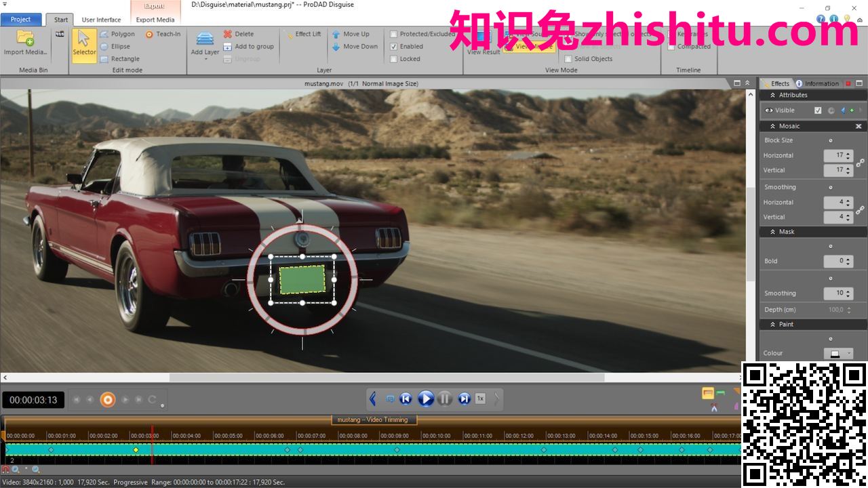868x488 pixels.
Task: Select the Rectangle edit mode tool
Action: tap(120, 59)
